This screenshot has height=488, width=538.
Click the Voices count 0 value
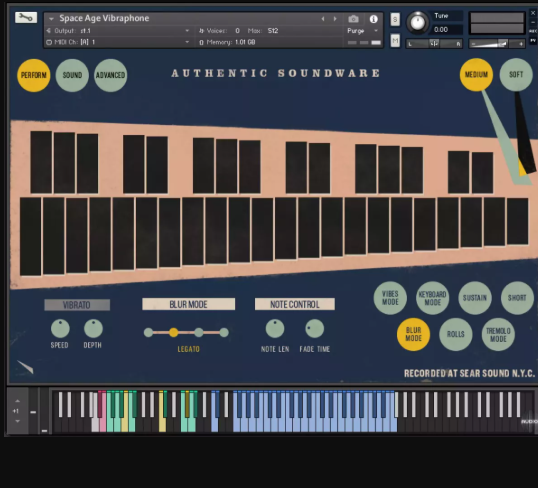click(237, 31)
